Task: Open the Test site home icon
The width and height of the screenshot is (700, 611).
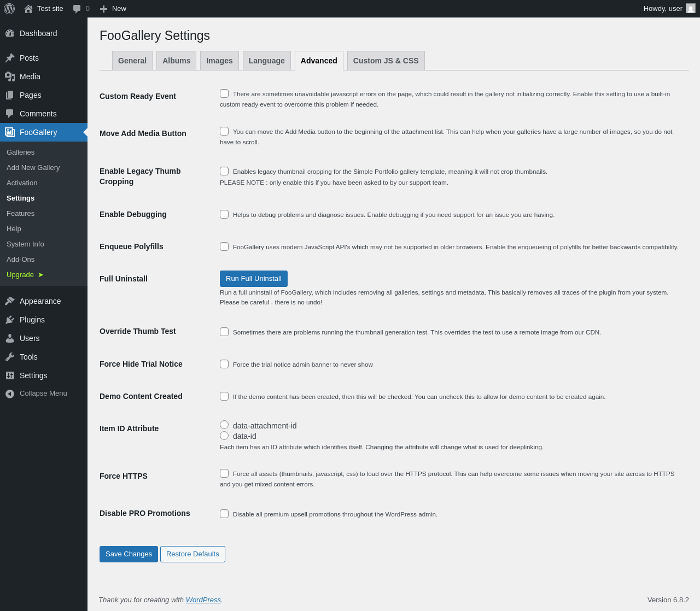Action: coord(28,9)
